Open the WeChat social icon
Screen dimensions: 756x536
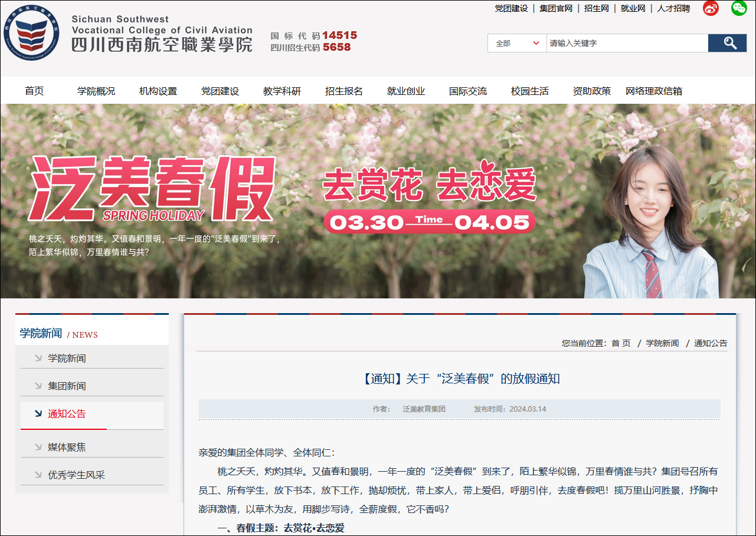(739, 8)
